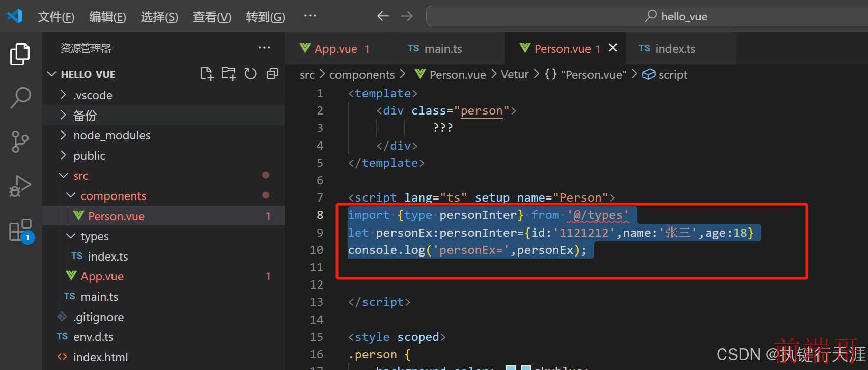Open the Explorer view in activity bar

[20, 54]
